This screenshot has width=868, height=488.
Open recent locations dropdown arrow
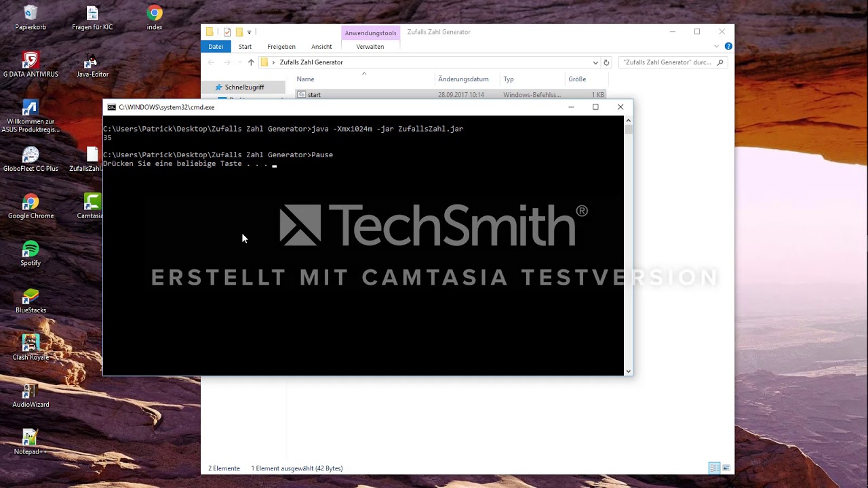239,62
